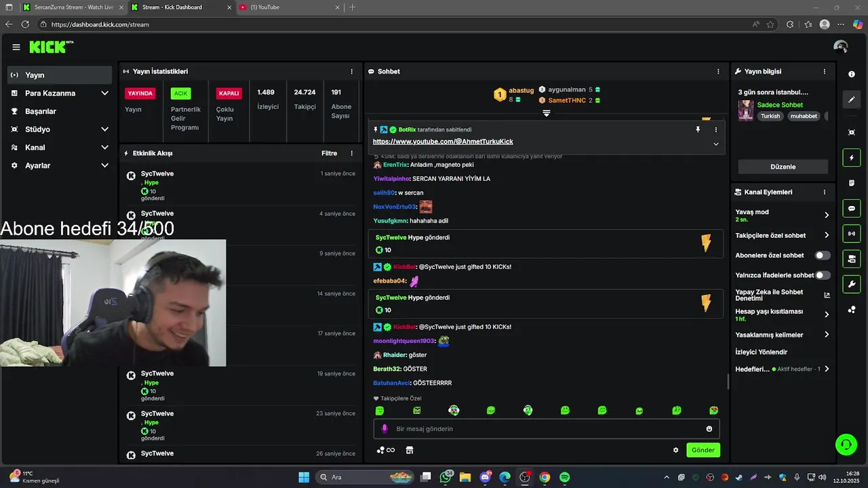Click İzleyici Yönlendir

pyautogui.click(x=762, y=352)
